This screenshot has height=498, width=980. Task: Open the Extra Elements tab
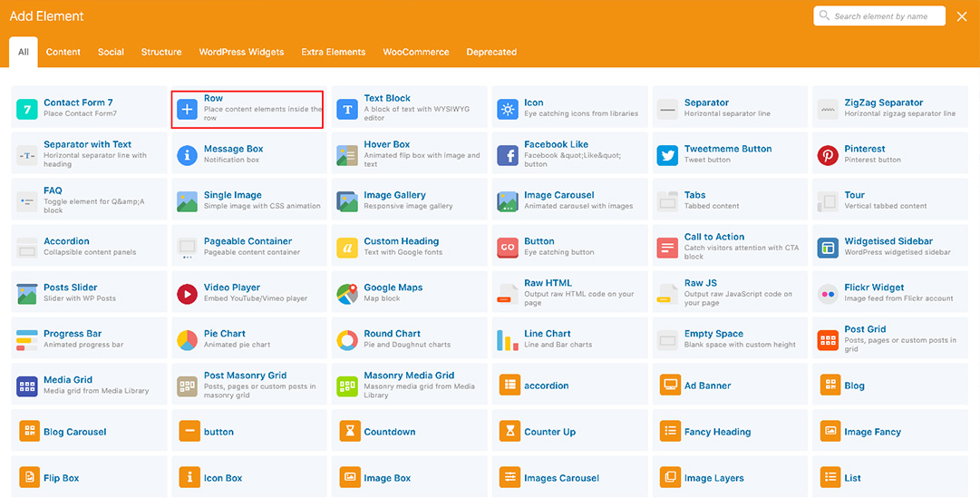click(x=333, y=52)
